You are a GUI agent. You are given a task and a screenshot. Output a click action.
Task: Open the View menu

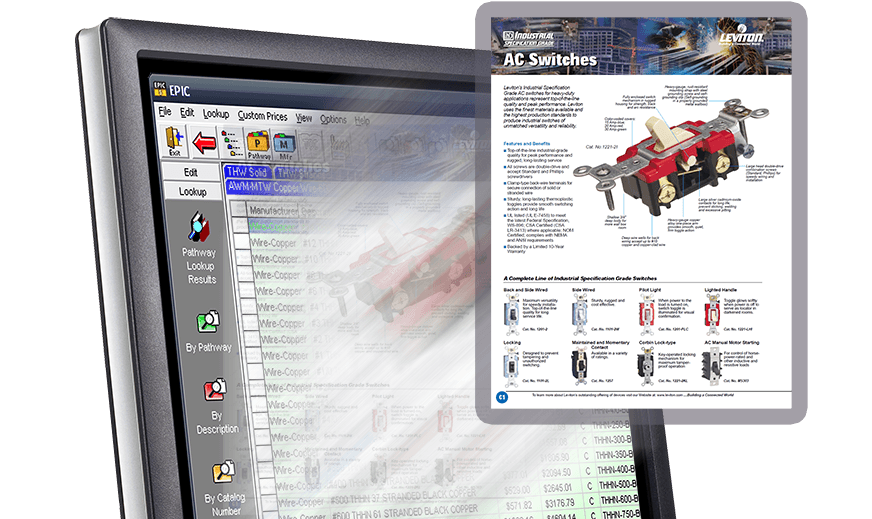[304, 118]
